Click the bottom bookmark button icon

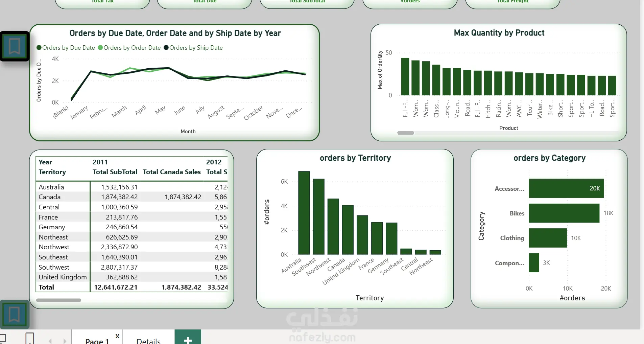click(x=14, y=314)
